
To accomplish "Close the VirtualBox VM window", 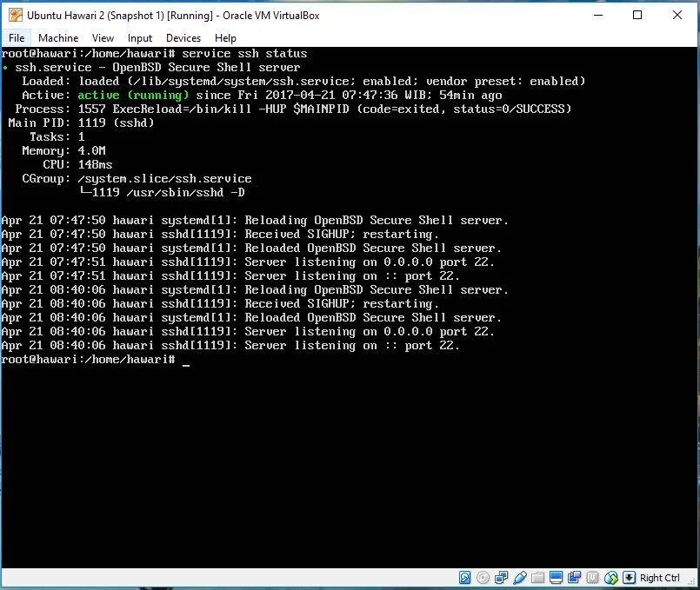I will 677,15.
